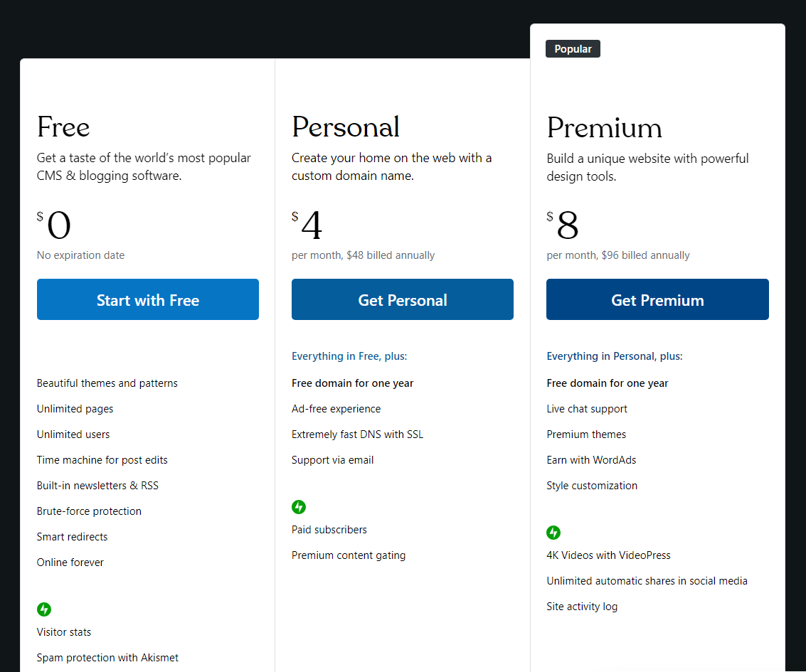Click 'Premium themes' feature

pos(586,434)
